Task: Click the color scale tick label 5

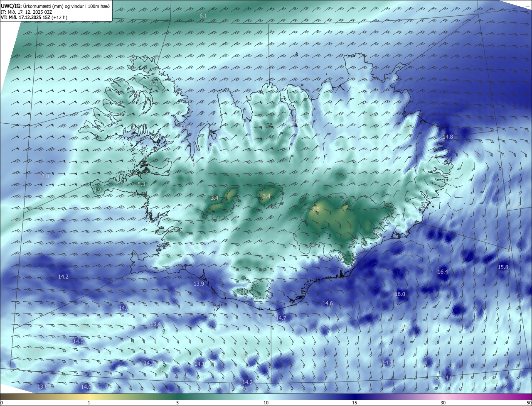Action: point(177,403)
